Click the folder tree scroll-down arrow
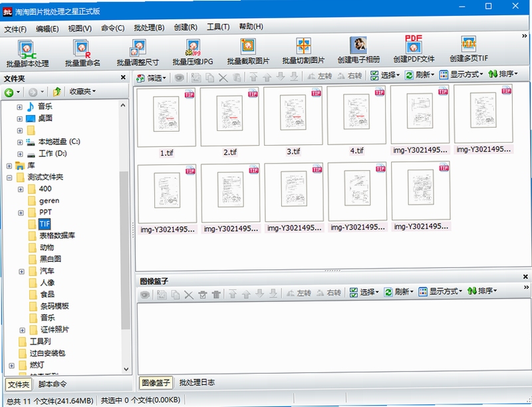This screenshot has height=407, width=532. pyautogui.click(x=126, y=369)
